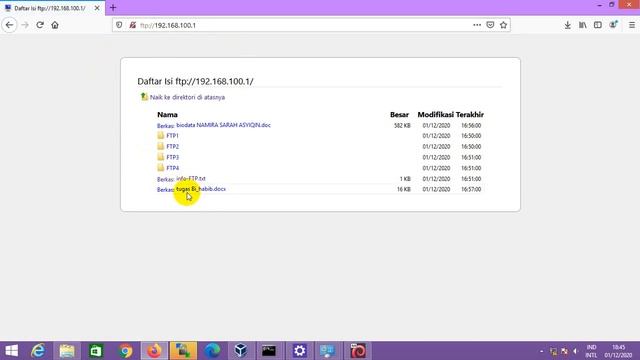This screenshot has width=640, height=360.
Task: Open the FTP3 folder
Action: click(172, 157)
